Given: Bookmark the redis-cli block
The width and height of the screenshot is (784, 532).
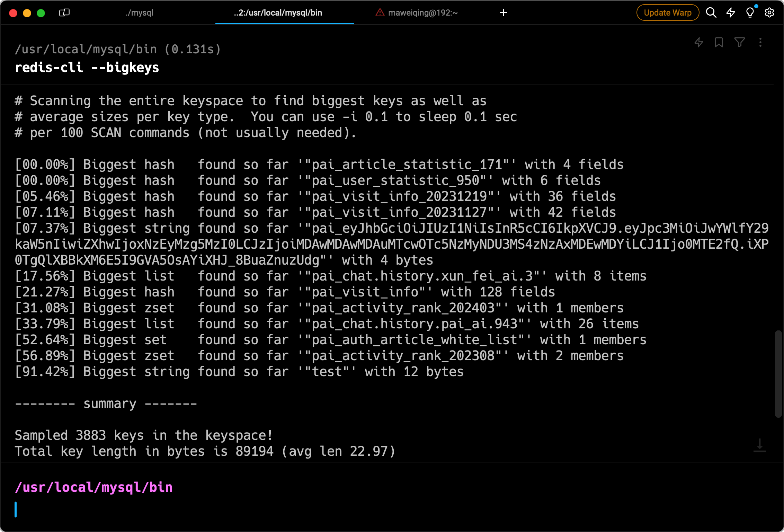Looking at the screenshot, I should pos(719,42).
